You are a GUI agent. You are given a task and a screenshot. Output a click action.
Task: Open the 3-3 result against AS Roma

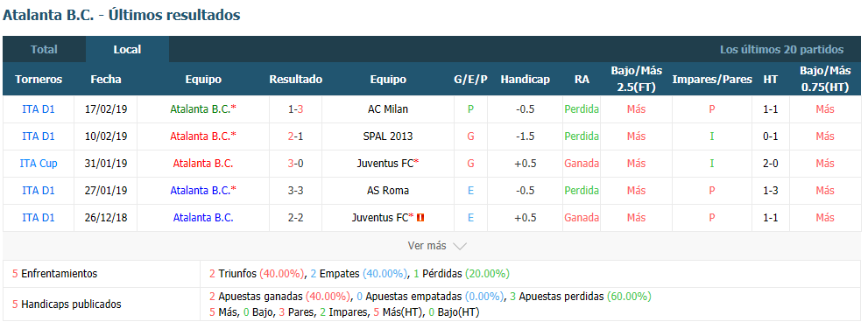coord(295,190)
